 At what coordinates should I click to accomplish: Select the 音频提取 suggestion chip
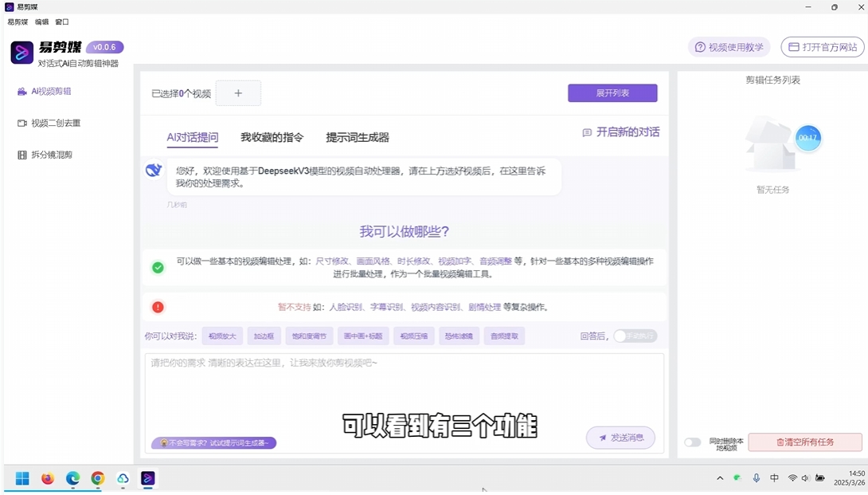coord(504,336)
